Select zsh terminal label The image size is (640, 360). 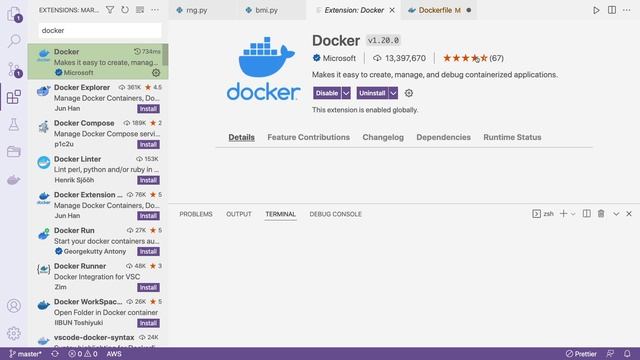543,213
